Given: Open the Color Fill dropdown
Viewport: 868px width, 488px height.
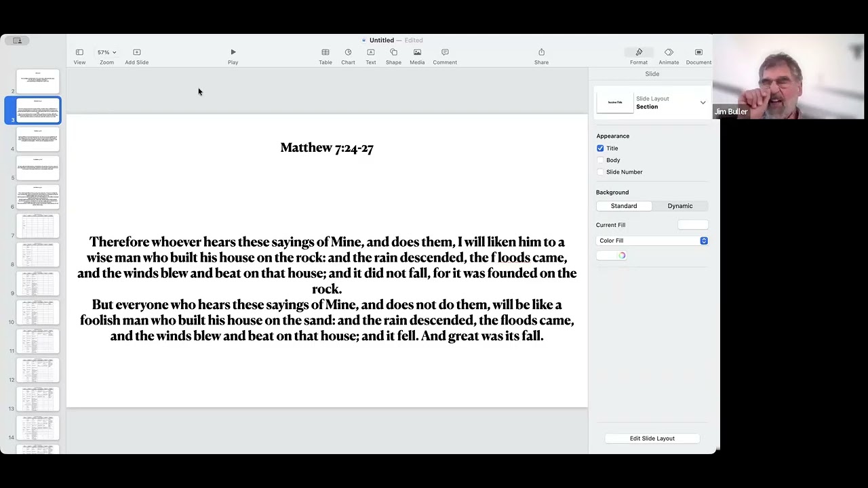Looking at the screenshot, I should [x=652, y=241].
